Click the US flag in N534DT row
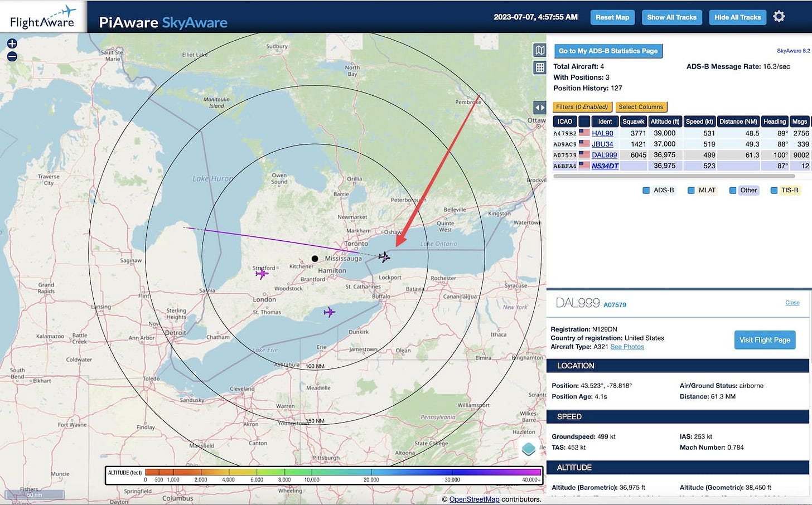 click(584, 166)
